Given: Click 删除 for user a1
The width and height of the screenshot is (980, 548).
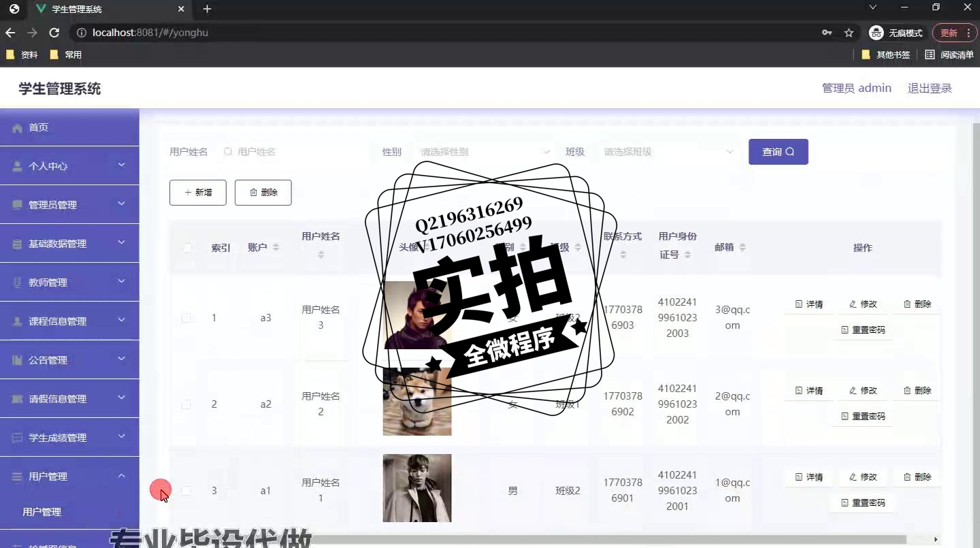Looking at the screenshot, I should click(x=917, y=477).
